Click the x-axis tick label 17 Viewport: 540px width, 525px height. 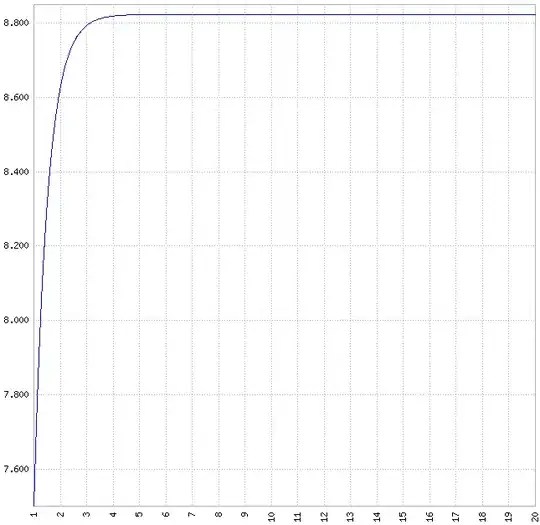(456, 516)
